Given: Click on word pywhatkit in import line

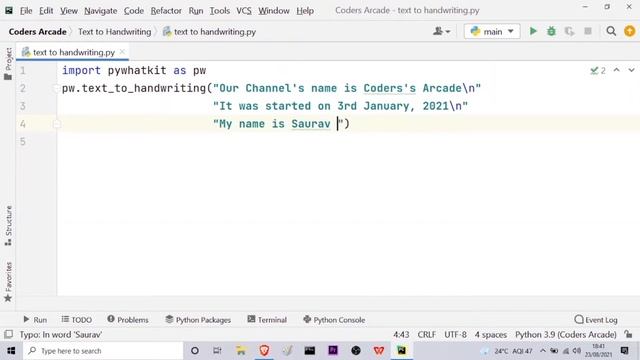Looking at the screenshot, I should (137, 71).
